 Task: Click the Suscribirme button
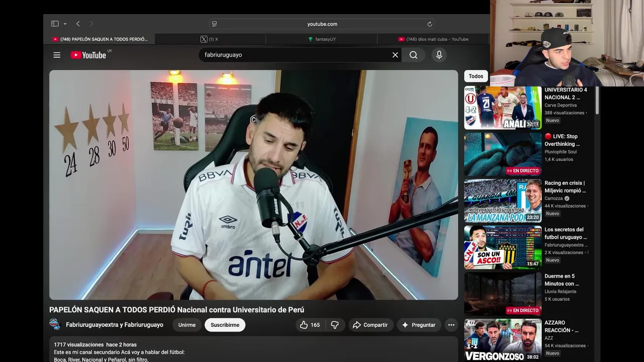225,325
